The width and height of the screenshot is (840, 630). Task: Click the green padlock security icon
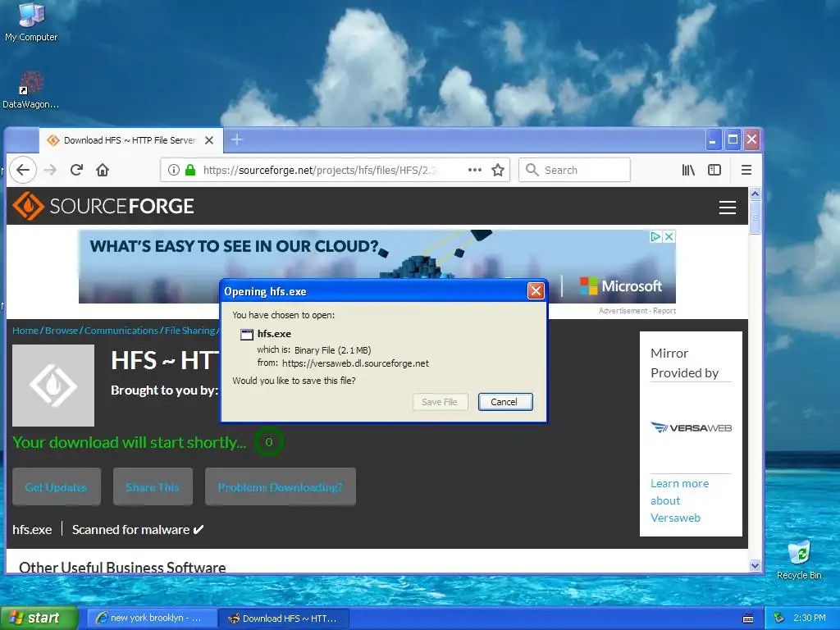(x=190, y=170)
